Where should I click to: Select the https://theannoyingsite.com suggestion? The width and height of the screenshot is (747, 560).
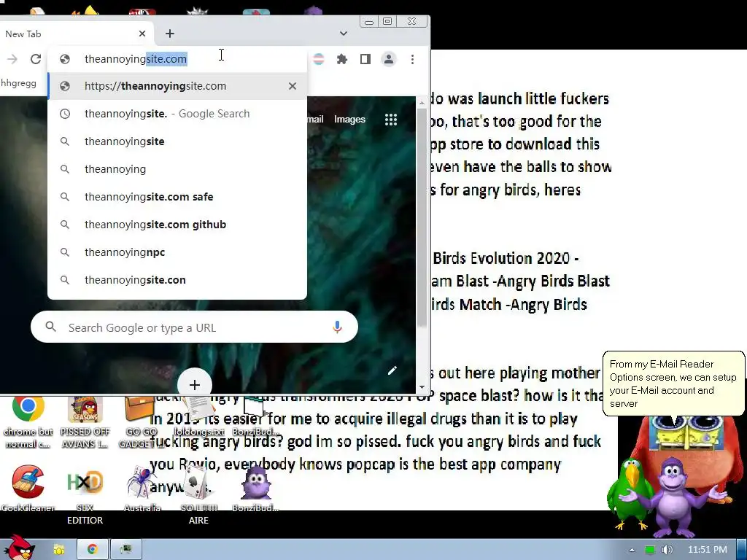pos(177,86)
